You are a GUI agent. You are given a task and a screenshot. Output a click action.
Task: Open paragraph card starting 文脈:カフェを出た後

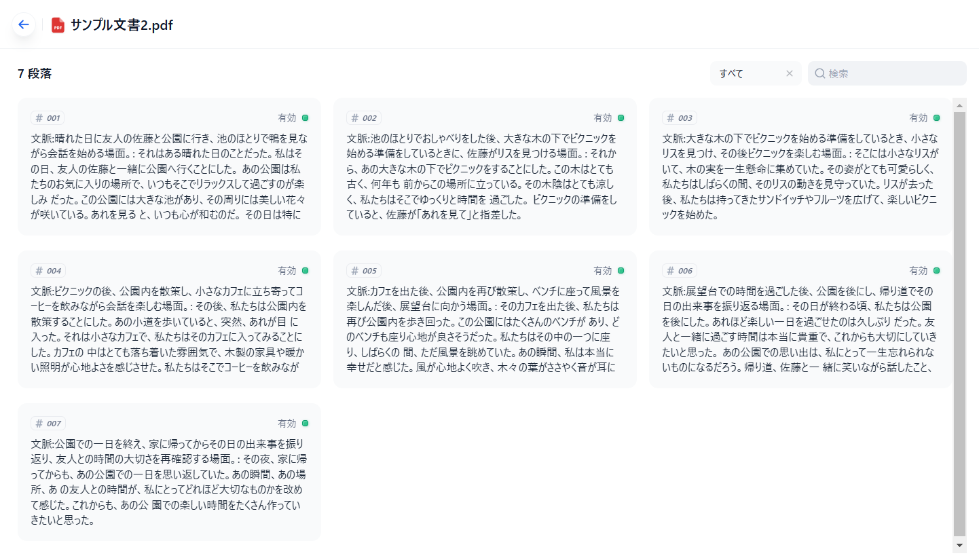pyautogui.click(x=485, y=320)
